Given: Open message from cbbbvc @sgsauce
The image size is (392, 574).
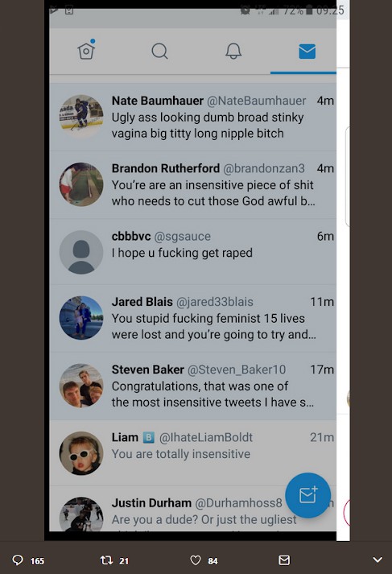Looking at the screenshot, I should point(193,252).
